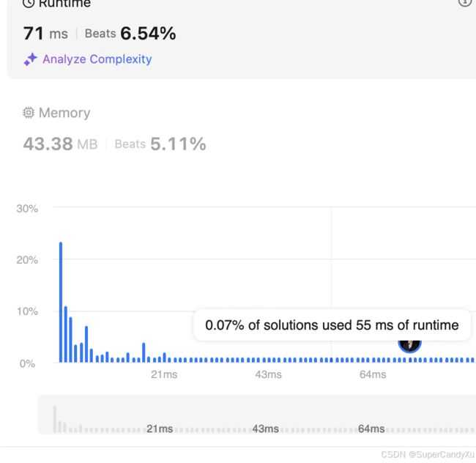Click the 43.38 MB memory value
476x463 pixels.
pos(60,144)
